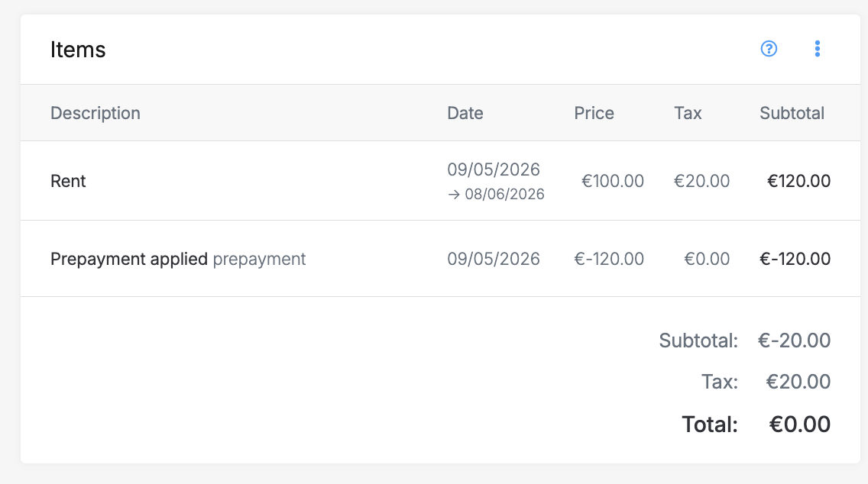This screenshot has height=484, width=868.
Task: Click the Price column header
Action: tap(594, 113)
